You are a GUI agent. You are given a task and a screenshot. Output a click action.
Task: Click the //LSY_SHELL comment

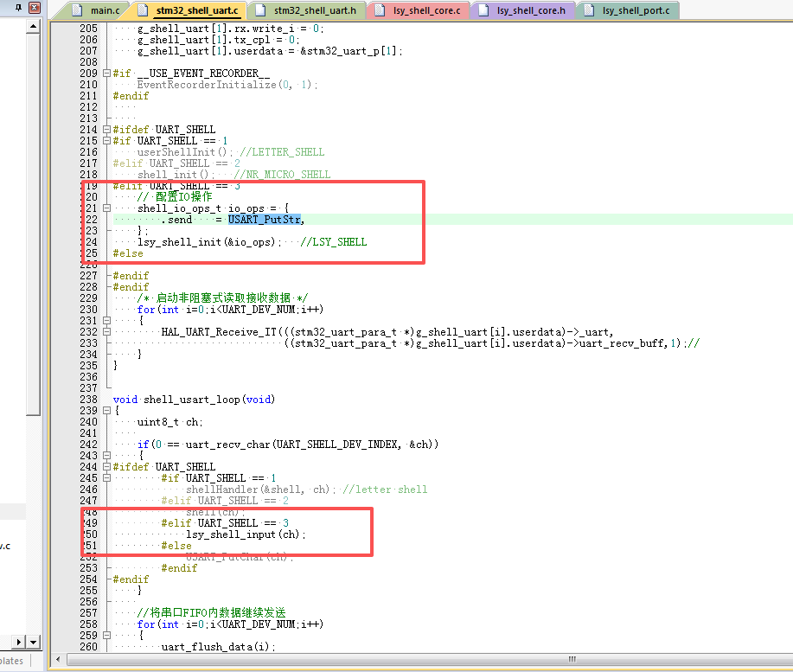click(x=334, y=242)
